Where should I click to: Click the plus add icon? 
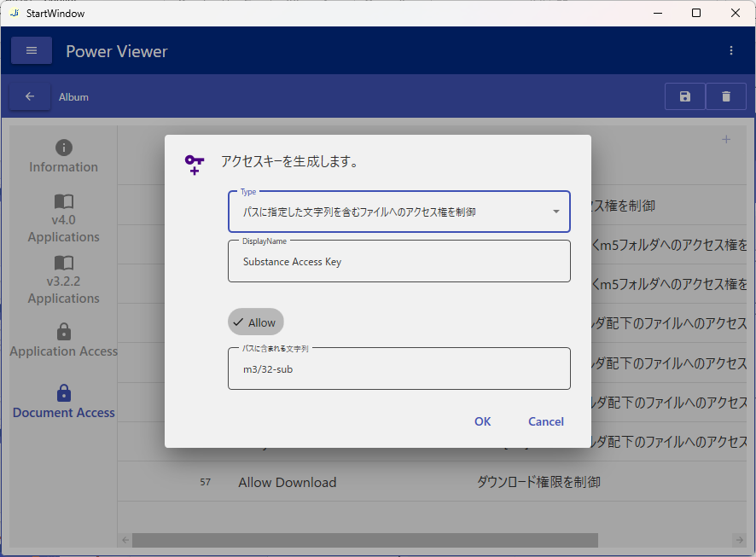click(x=726, y=140)
